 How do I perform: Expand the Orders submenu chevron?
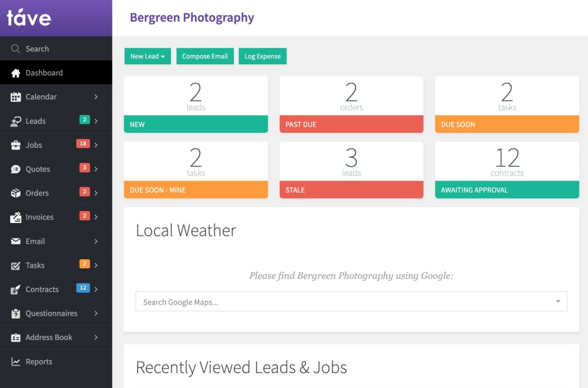pyautogui.click(x=96, y=193)
